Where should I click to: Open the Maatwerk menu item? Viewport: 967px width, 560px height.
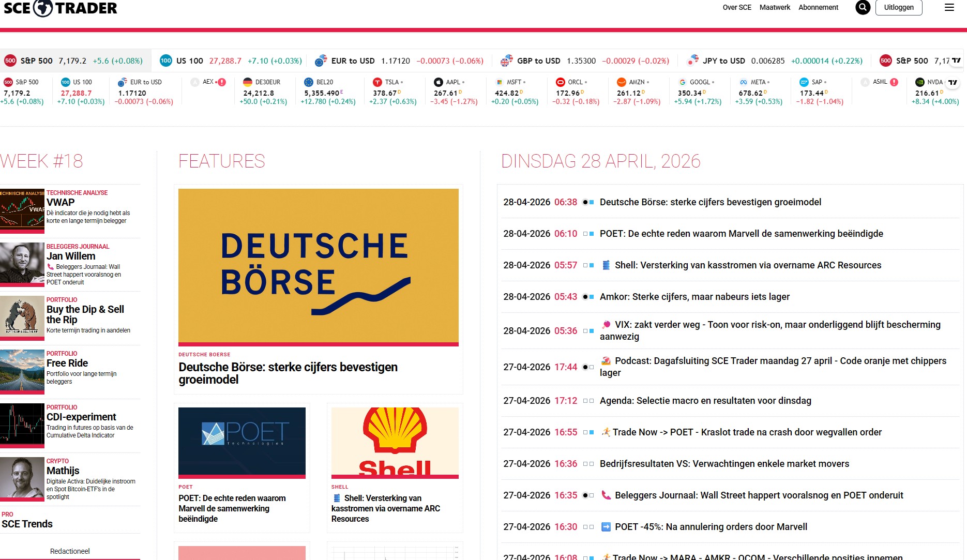[775, 7]
